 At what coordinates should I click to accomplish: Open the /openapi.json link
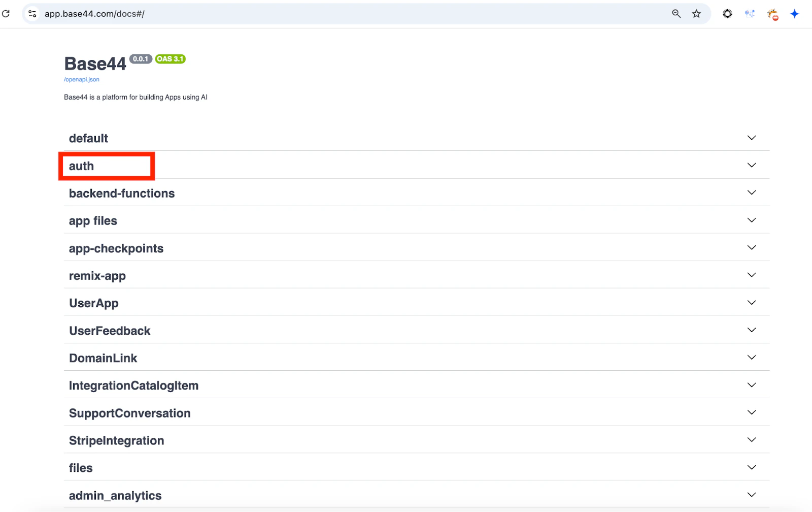82,79
